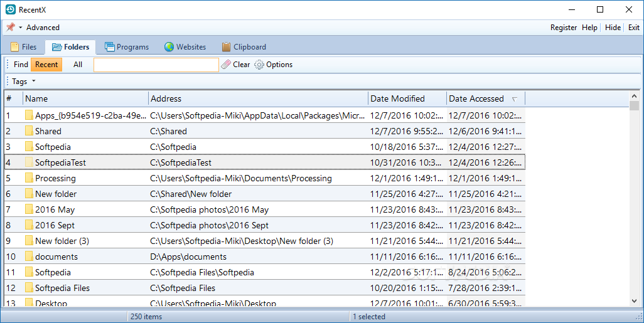Click the folder icon of New folder (3)
Screen dimensions: 644x323
tap(29, 240)
